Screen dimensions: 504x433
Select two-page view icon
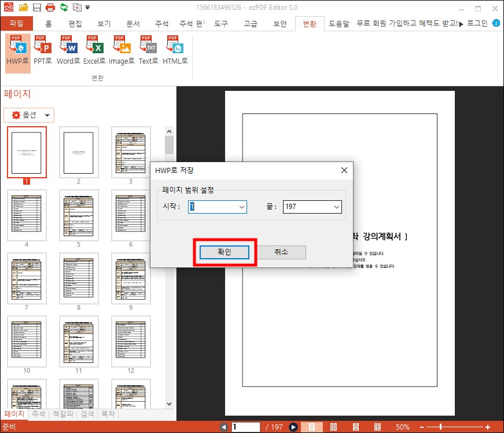pos(334,427)
